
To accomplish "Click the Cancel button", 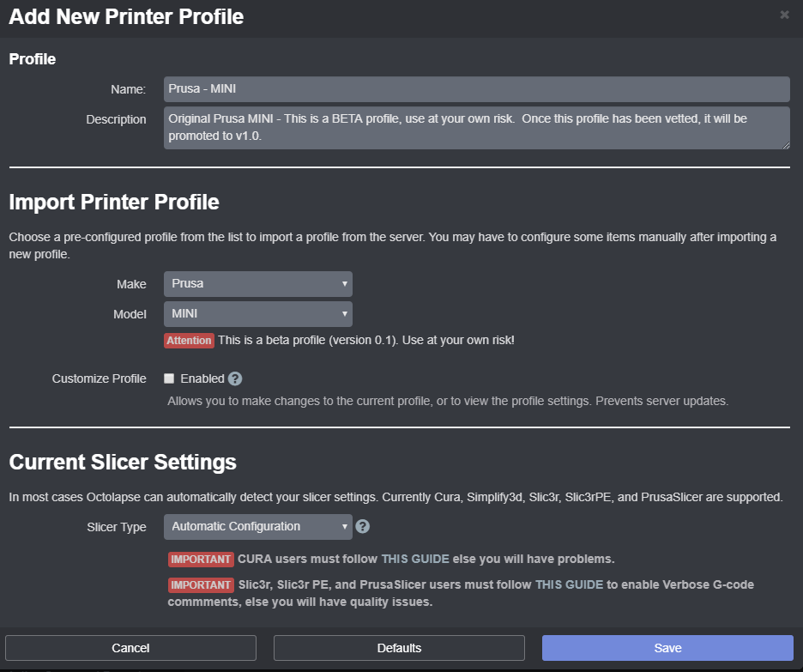I will [x=130, y=648].
